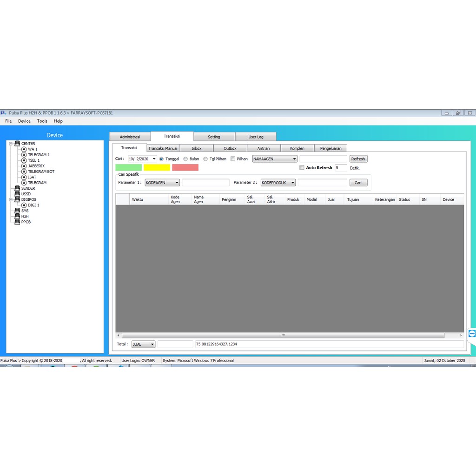Open the Help menu
476x476 pixels.
[x=58, y=121]
